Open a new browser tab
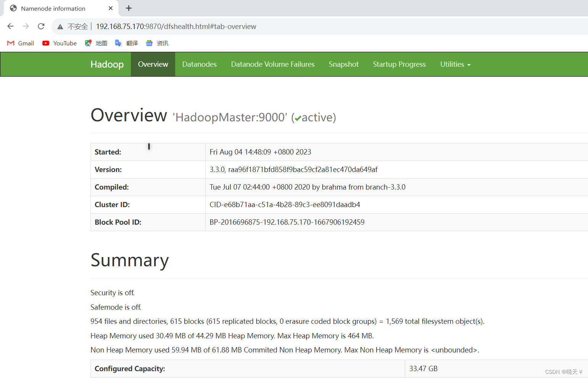The height and width of the screenshot is (378, 588). tap(129, 8)
